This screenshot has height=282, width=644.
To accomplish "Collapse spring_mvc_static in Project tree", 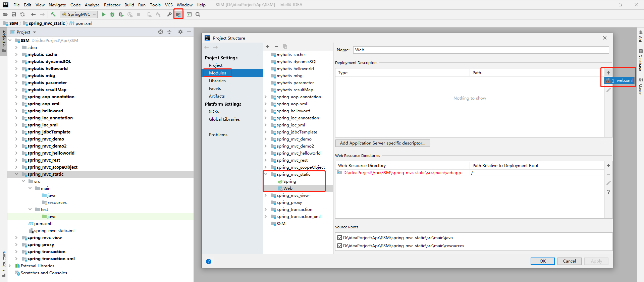I will (x=16, y=174).
